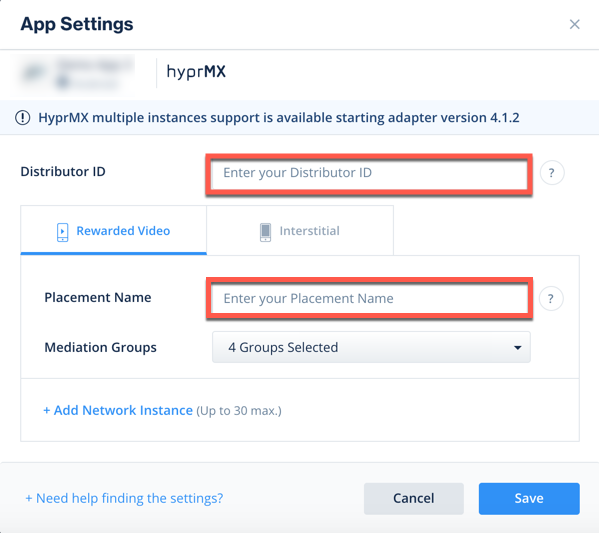Click the info icon in the HyprMX notice
Viewport: 599px width, 533px height.
pos(23,118)
